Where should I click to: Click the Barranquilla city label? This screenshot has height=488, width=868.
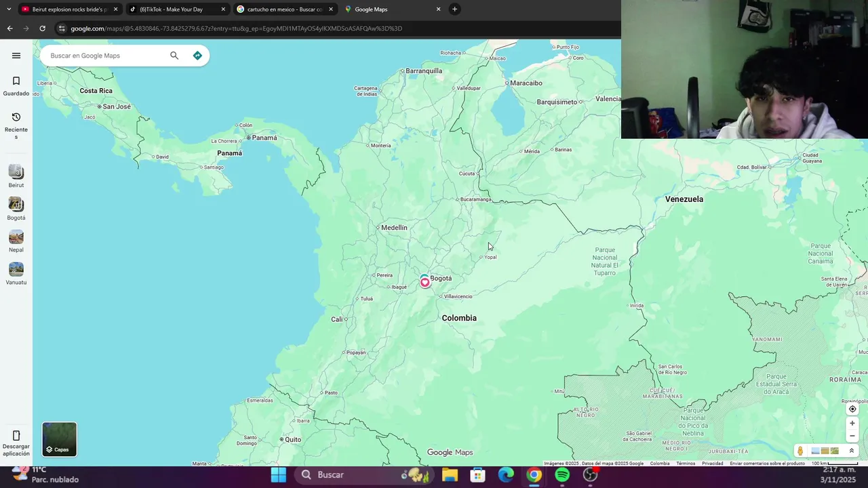click(424, 70)
